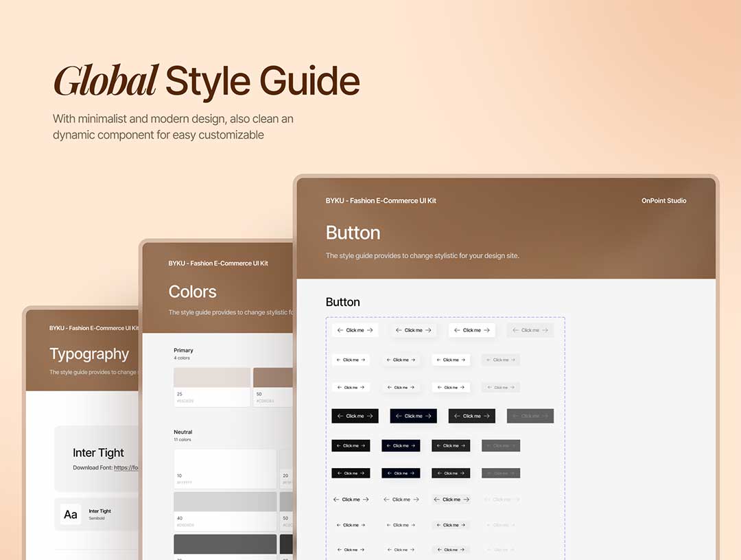
Task: Open the Download Font link for Inter Tight
Action: 126,468
